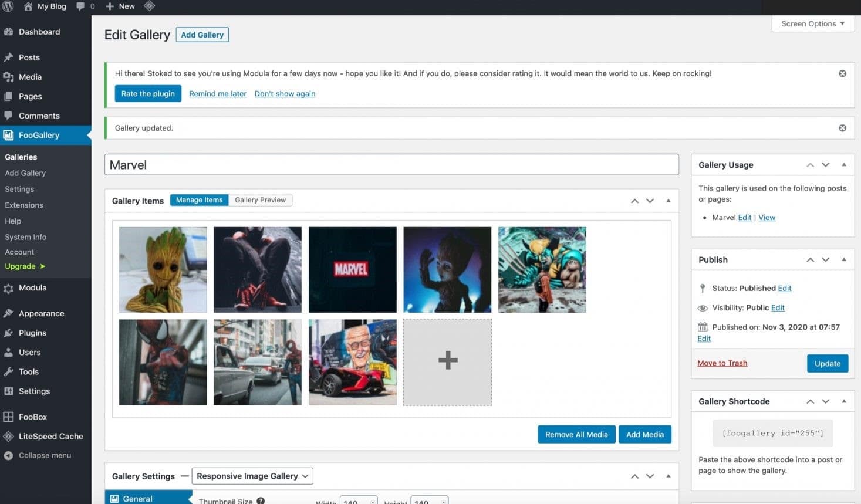The width and height of the screenshot is (861, 504).
Task: Click the Add Media button
Action: (644, 434)
